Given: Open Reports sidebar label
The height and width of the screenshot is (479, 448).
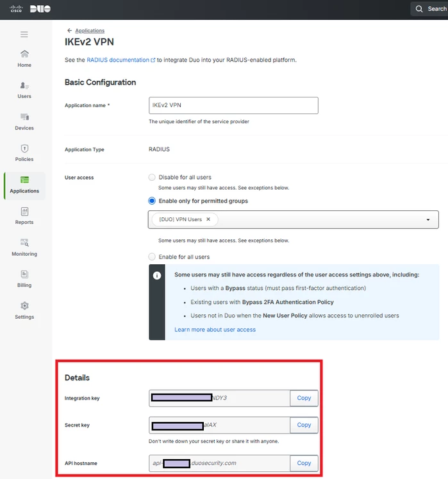Looking at the screenshot, I should tap(24, 222).
